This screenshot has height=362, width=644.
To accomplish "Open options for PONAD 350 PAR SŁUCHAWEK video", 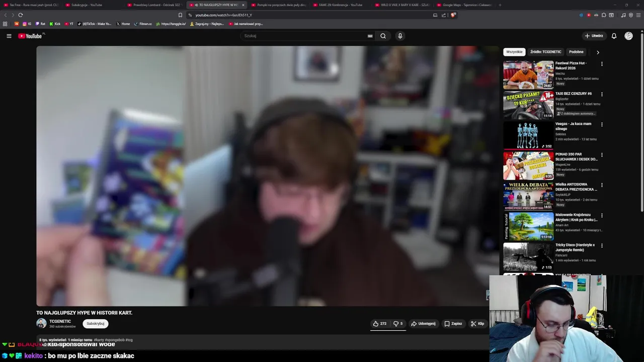I will 602,155.
